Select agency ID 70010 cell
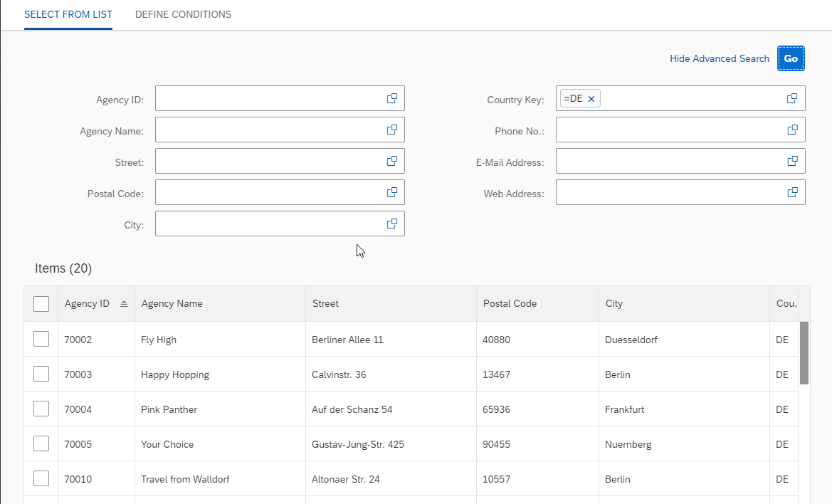832x504 pixels. click(96, 479)
